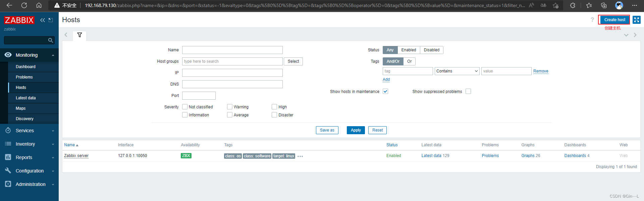This screenshot has width=644, height=201.
Task: Open the Contains operator dropdown
Action: click(457, 71)
